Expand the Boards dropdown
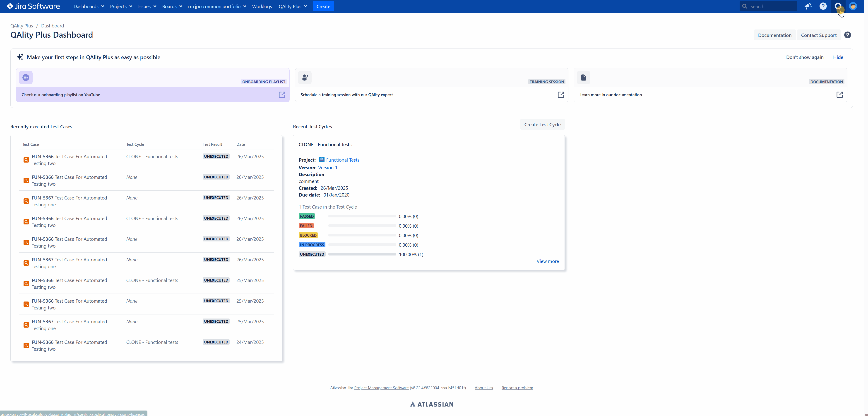The height and width of the screenshot is (416, 868). click(172, 6)
